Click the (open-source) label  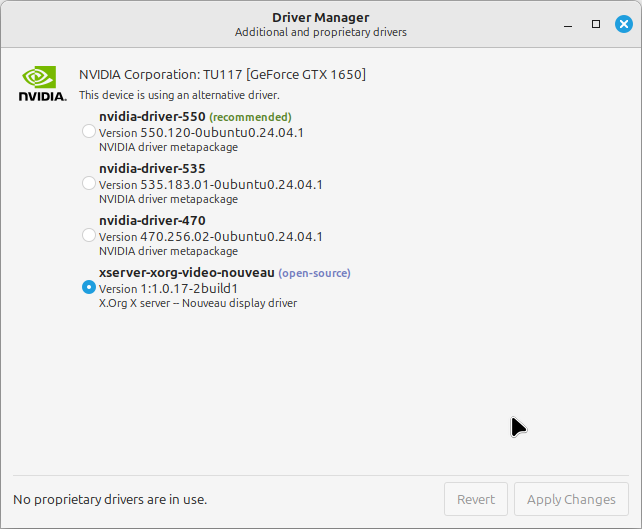click(314, 273)
